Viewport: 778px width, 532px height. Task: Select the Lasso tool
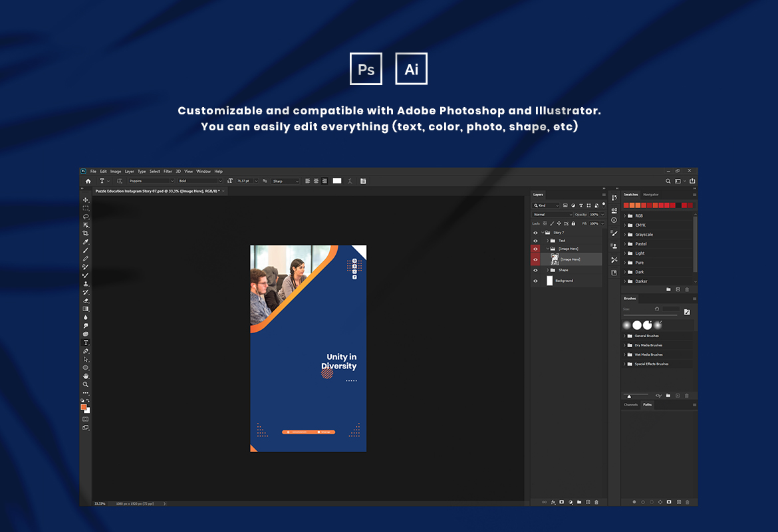85,216
